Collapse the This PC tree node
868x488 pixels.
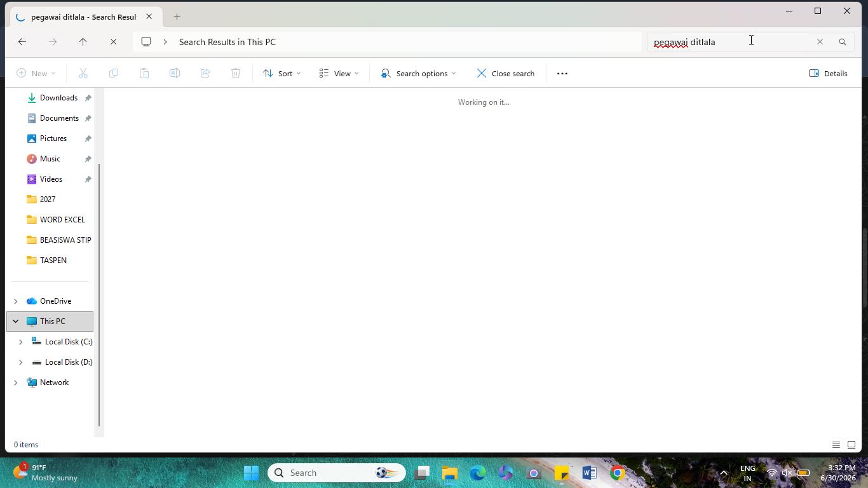[16, 322]
